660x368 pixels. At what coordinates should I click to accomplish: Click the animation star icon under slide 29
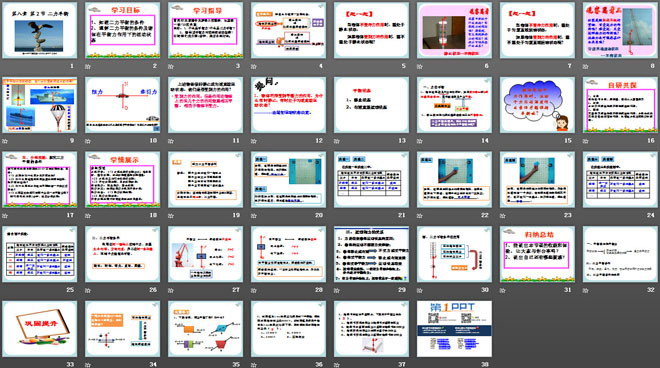coord(337,291)
